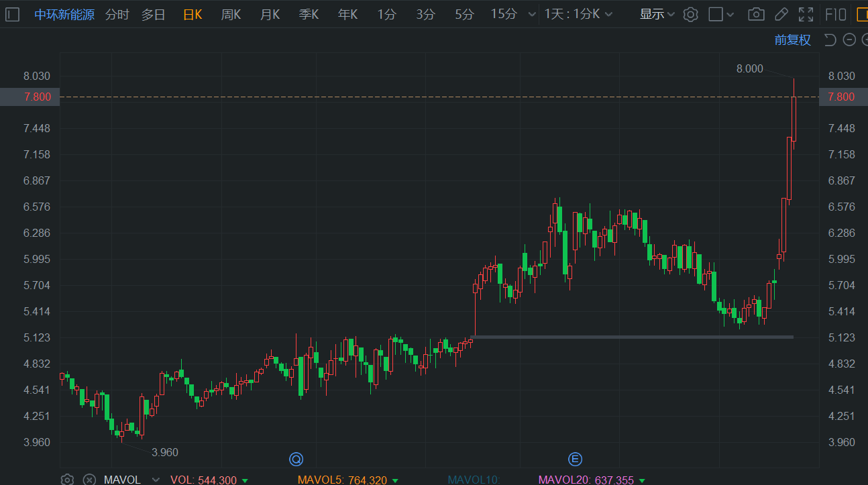Screen dimensions: 868x485
Task: Click the 中环新能源 stock name
Action: (64, 14)
